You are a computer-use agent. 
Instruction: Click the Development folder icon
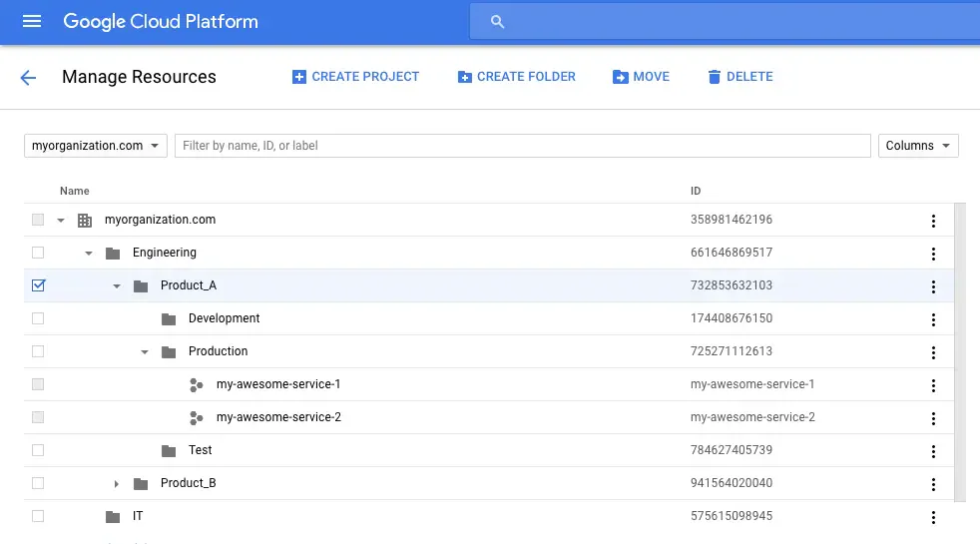click(169, 319)
